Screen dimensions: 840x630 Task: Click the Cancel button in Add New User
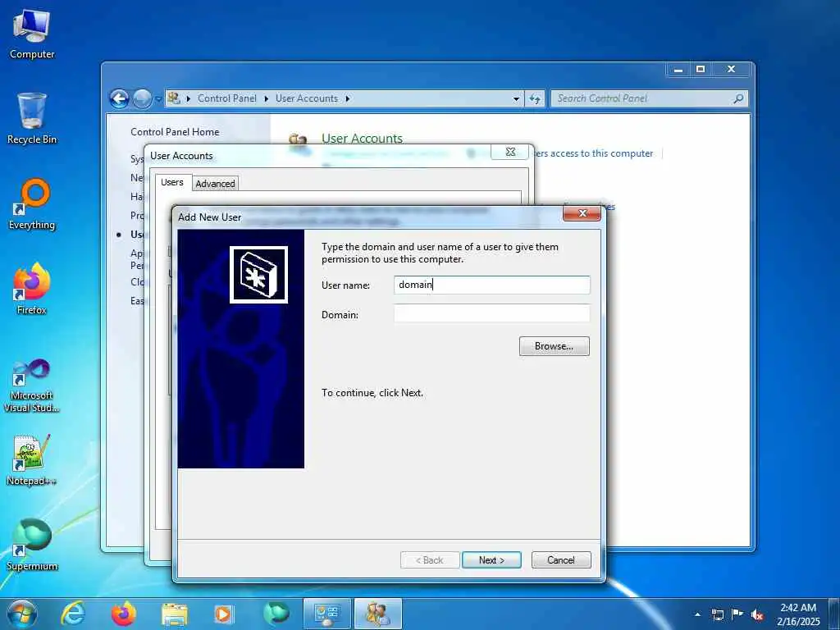point(561,559)
